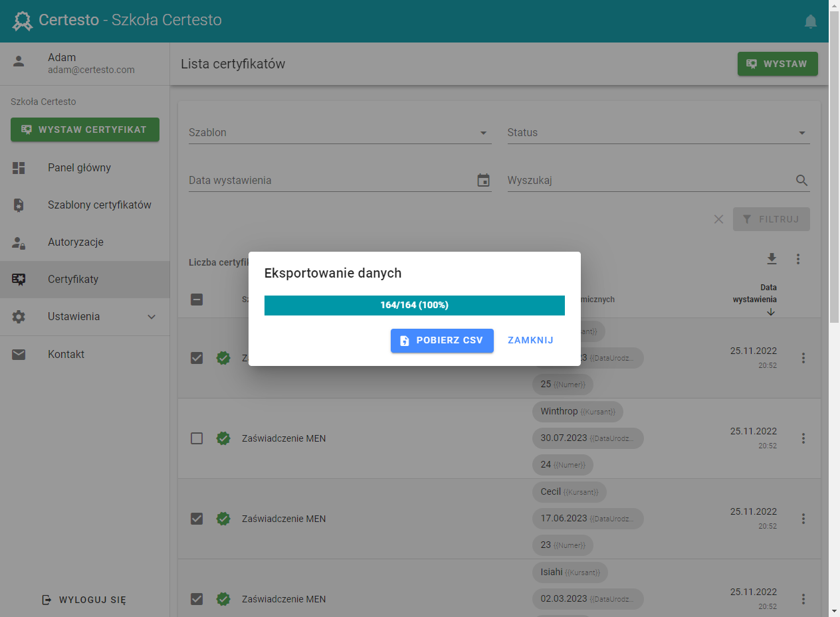Viewport: 840px width, 617px height.
Task: Open row menu for Isiahi certificate
Action: pyautogui.click(x=803, y=599)
